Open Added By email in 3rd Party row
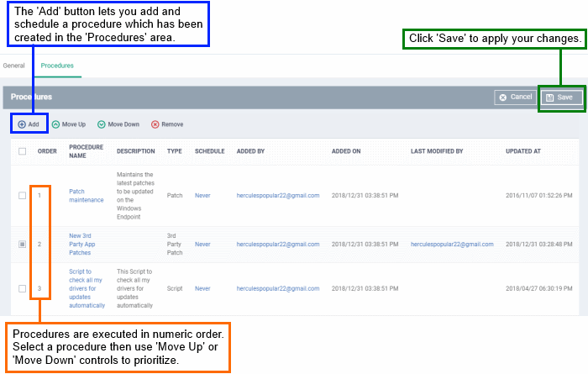 (278, 245)
